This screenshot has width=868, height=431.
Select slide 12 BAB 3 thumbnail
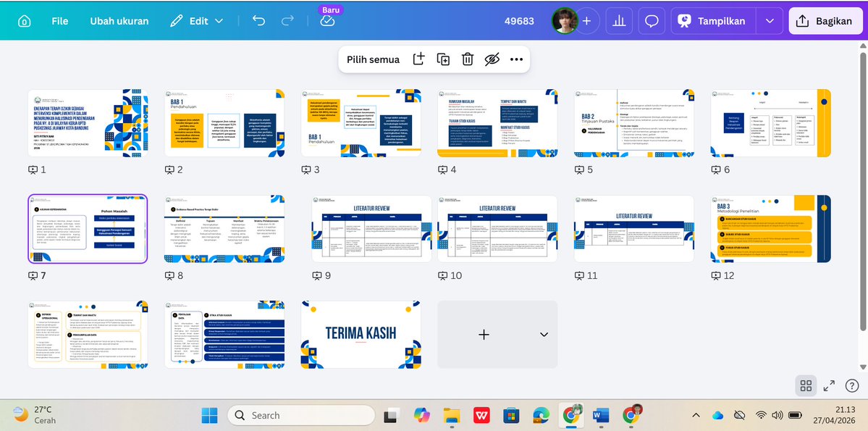771,229
